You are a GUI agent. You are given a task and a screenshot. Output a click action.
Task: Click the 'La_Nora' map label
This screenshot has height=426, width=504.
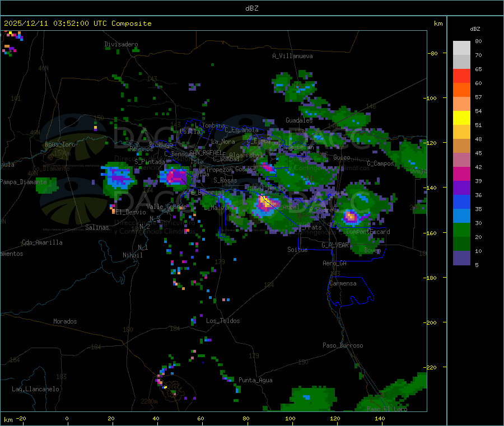[223, 142]
